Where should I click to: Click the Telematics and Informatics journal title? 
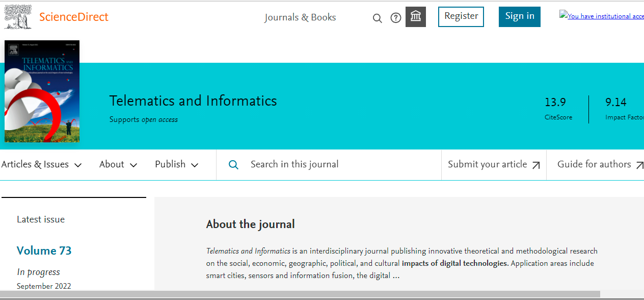[x=193, y=101]
